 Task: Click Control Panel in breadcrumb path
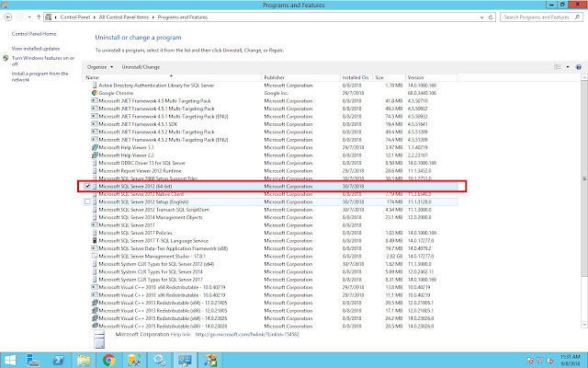[75, 17]
